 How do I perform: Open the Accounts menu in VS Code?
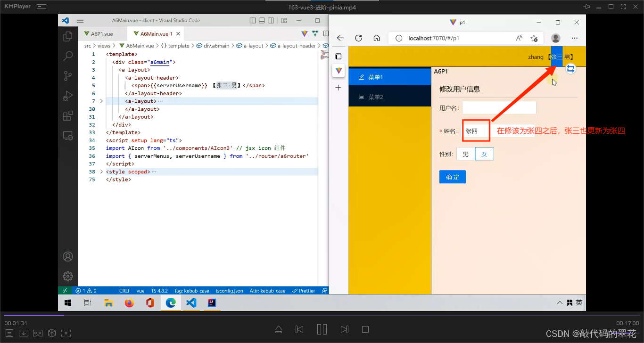click(68, 257)
